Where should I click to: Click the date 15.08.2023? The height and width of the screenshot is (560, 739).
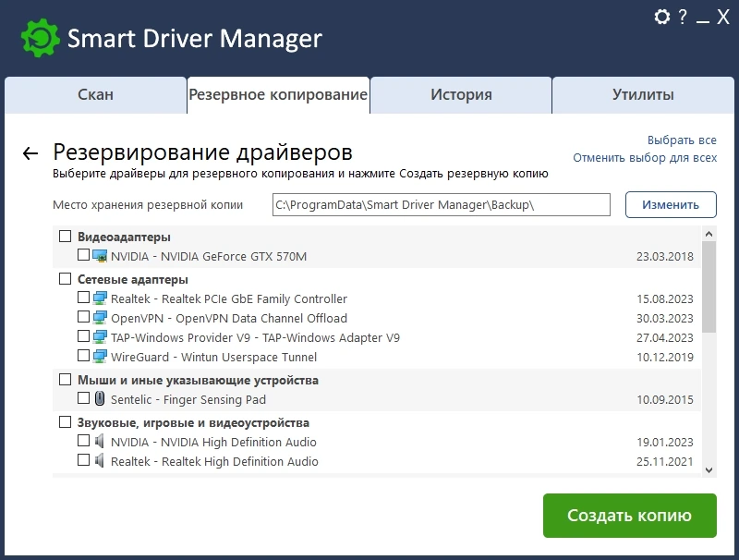664,298
